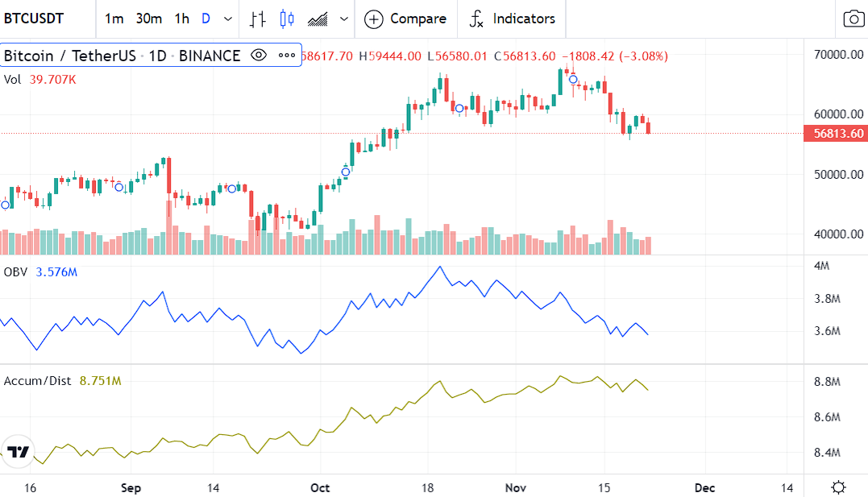
Task: Expand the timeframe interval dropdown
Action: click(229, 19)
